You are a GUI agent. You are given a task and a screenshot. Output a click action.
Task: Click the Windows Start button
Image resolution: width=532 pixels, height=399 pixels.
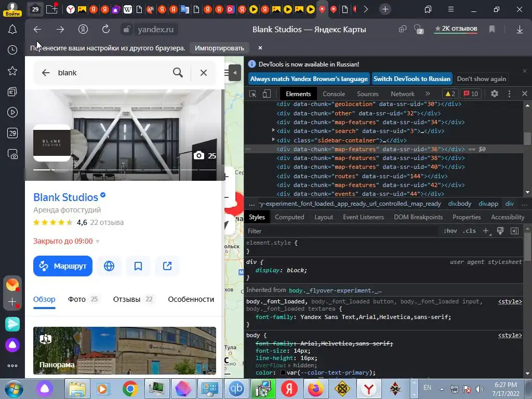14,389
